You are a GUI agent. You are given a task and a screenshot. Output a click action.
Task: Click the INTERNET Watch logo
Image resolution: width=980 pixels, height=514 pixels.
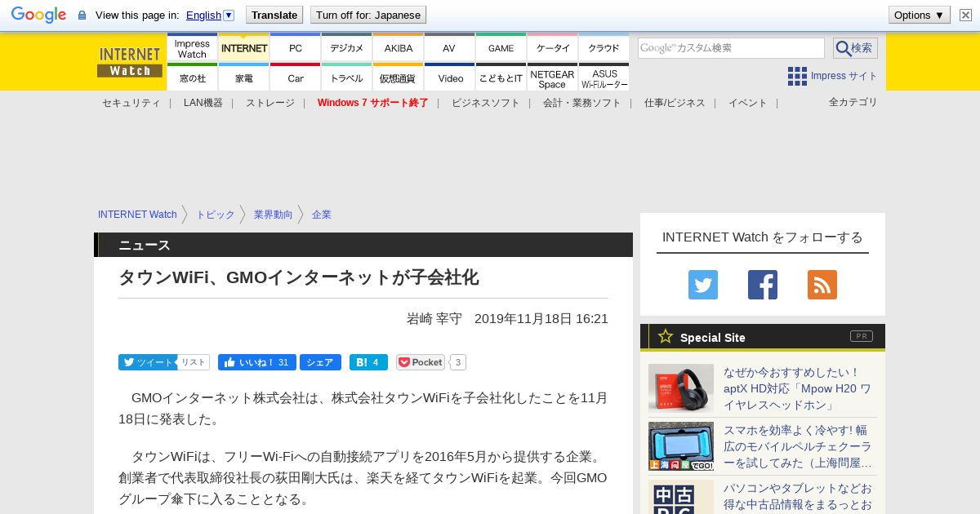click(130, 62)
